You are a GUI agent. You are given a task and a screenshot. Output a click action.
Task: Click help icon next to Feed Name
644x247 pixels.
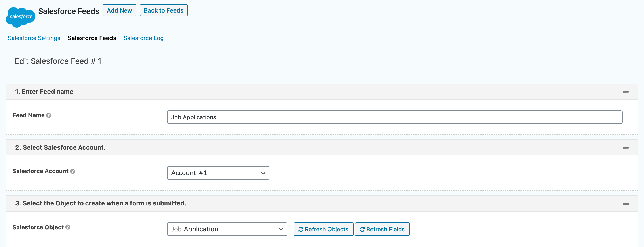click(49, 115)
